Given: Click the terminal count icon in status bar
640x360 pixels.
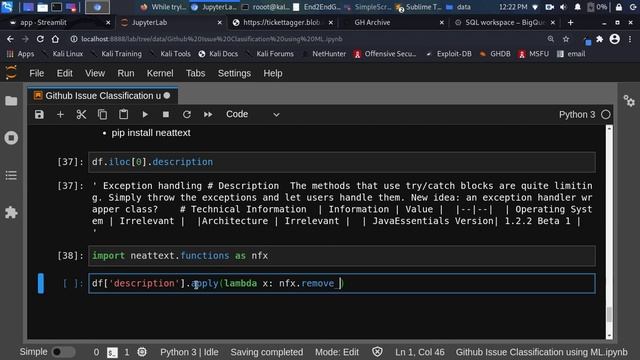Looking at the screenshot, I should [x=112, y=352].
